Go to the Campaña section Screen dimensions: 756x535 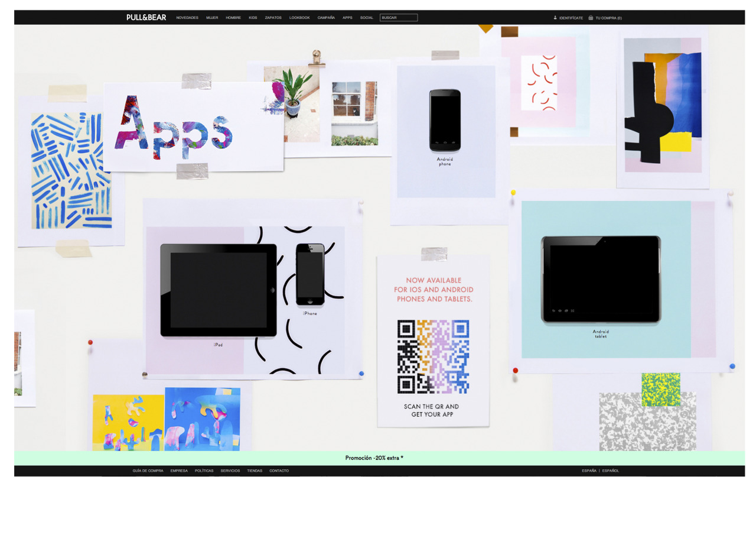(326, 18)
